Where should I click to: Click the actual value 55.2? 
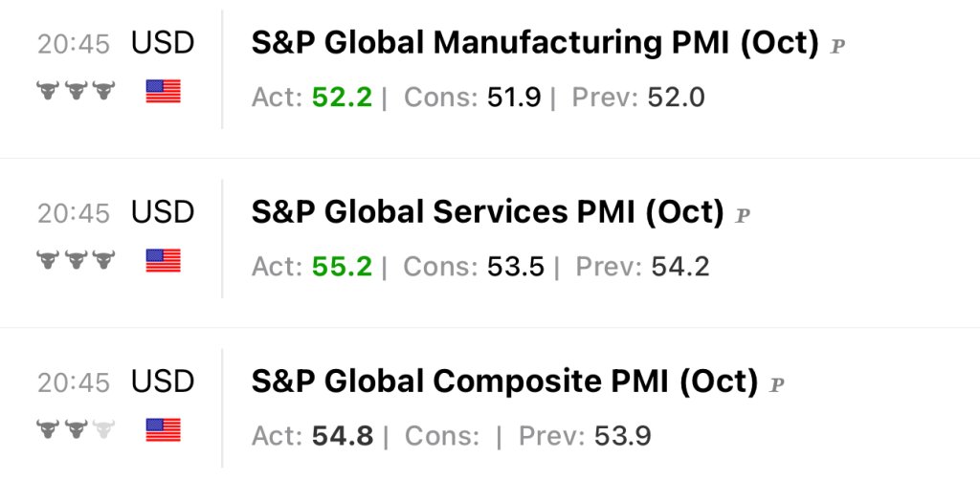click(x=342, y=267)
